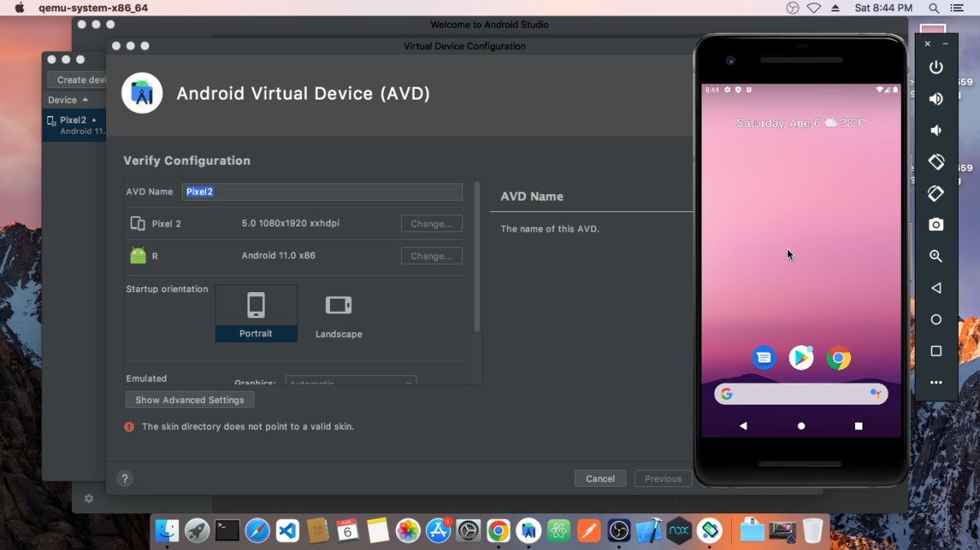The image size is (980, 550).
Task: Lower emulator volume with the volume down icon
Action: pyautogui.click(x=936, y=131)
